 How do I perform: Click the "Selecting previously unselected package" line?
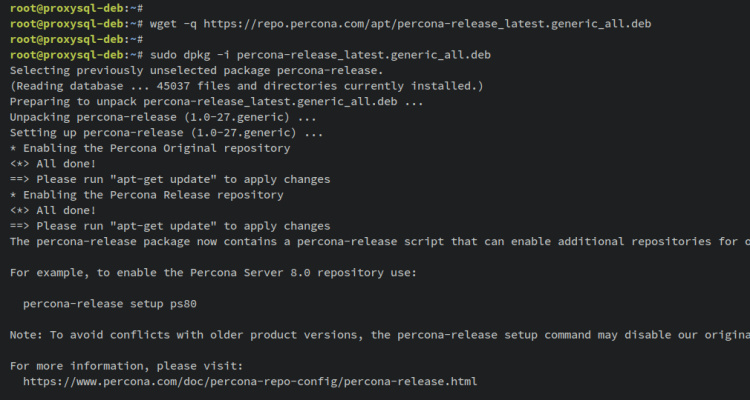196,70
